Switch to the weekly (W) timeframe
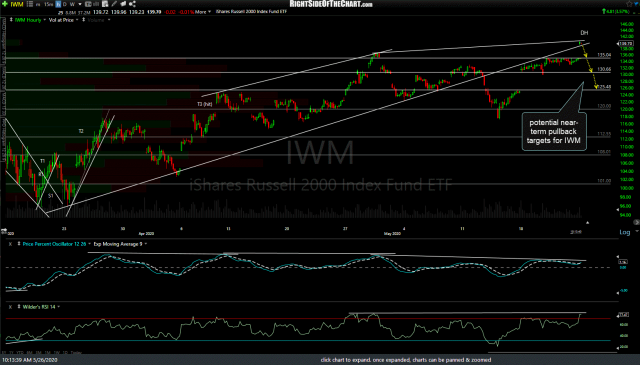 pyautogui.click(x=72, y=4)
